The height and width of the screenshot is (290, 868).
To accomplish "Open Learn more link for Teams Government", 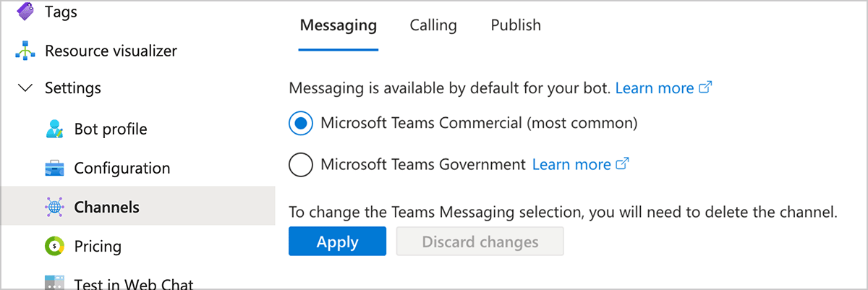I will click(571, 165).
